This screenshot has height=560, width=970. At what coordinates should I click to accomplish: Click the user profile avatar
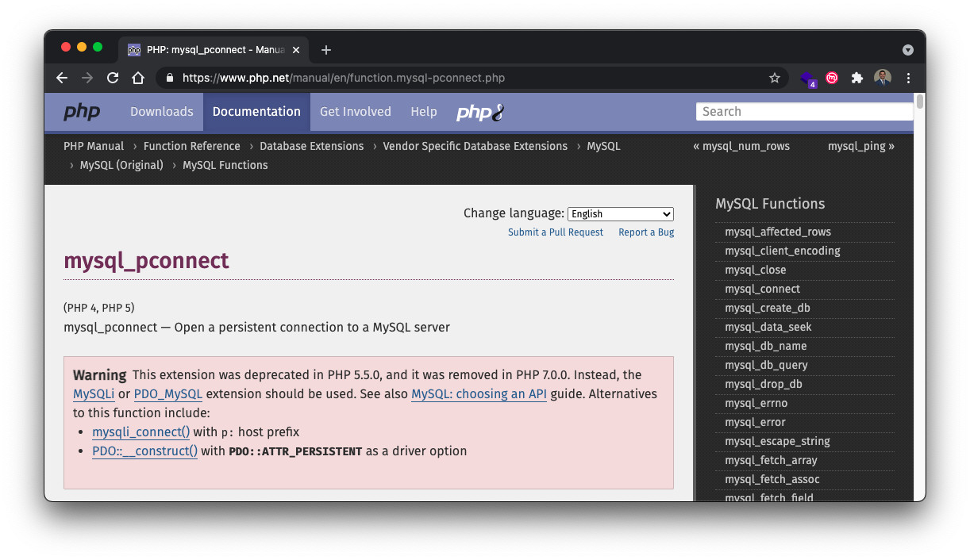[x=883, y=78]
